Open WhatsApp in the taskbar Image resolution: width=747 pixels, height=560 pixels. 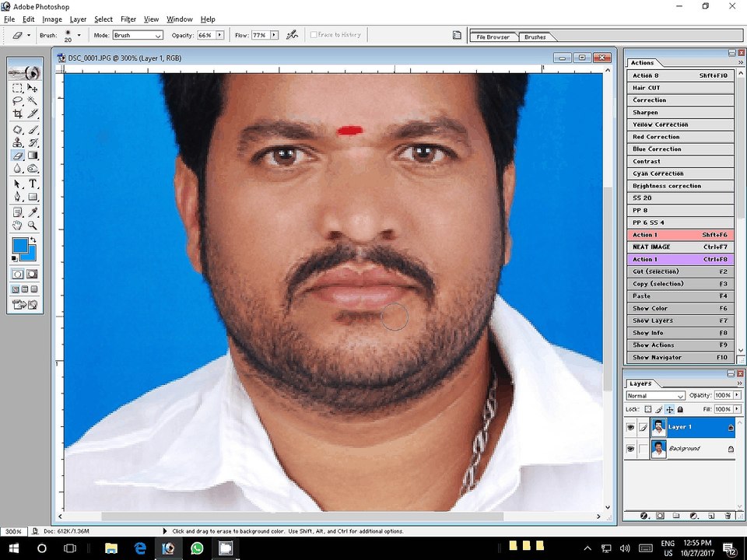pyautogui.click(x=197, y=548)
